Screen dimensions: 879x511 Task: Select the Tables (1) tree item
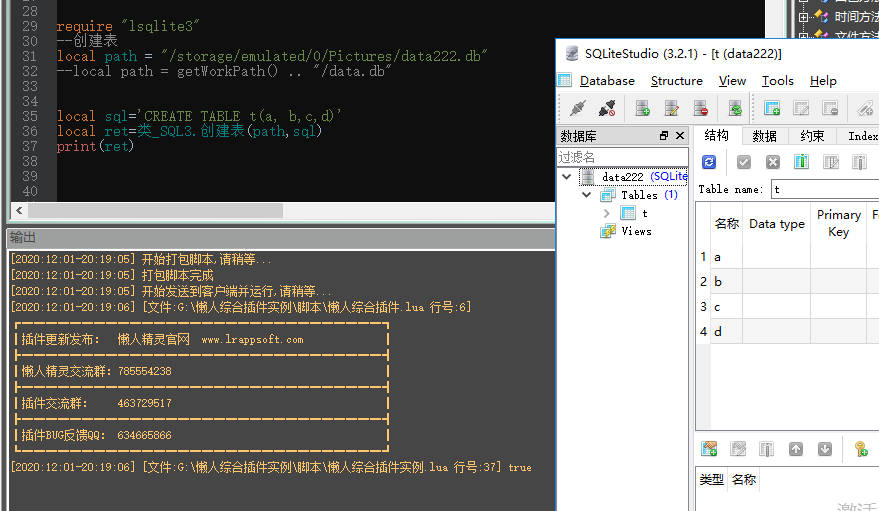pos(640,195)
